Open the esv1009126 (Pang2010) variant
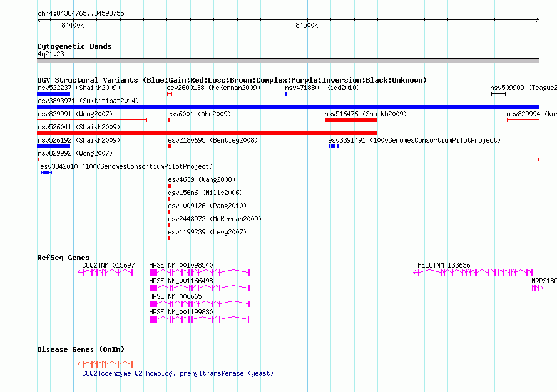557x392 pixels. coord(207,206)
